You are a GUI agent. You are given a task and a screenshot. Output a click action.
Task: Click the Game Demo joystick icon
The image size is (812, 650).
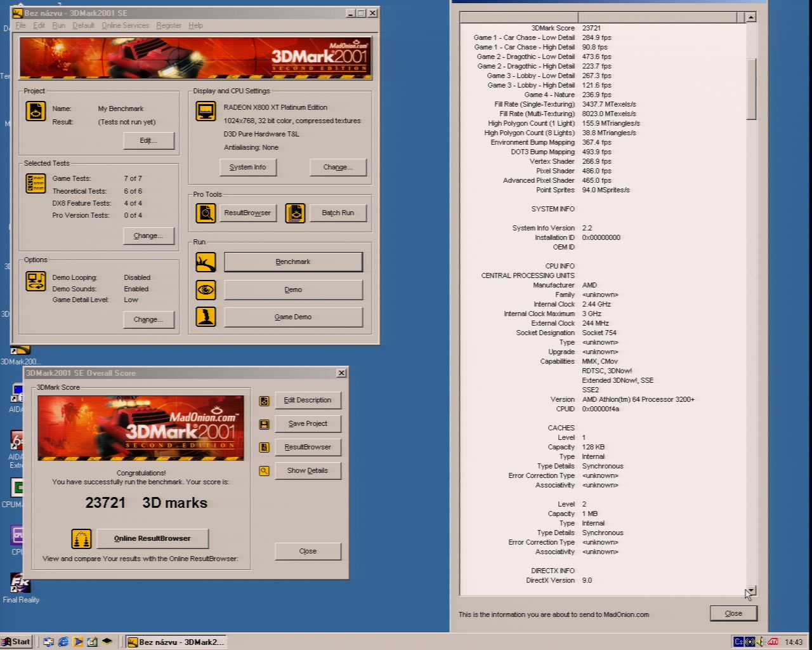[x=206, y=317]
